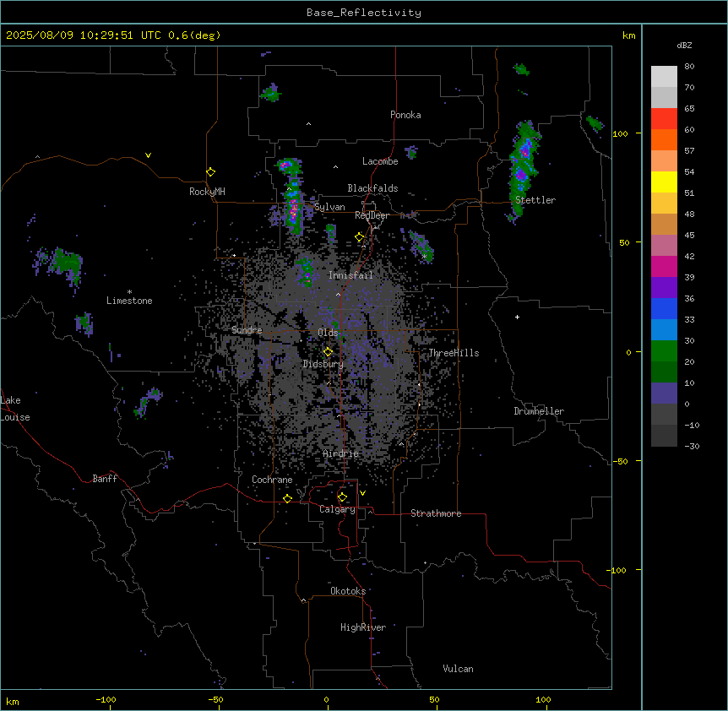
Task: Select the asterisk marker above Limestone
Action: click(x=129, y=292)
